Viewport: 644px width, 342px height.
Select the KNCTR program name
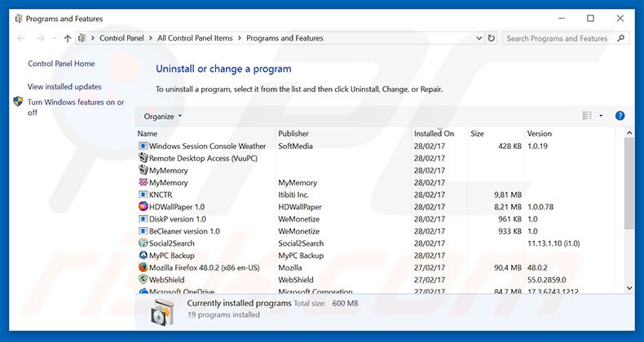pyautogui.click(x=161, y=195)
